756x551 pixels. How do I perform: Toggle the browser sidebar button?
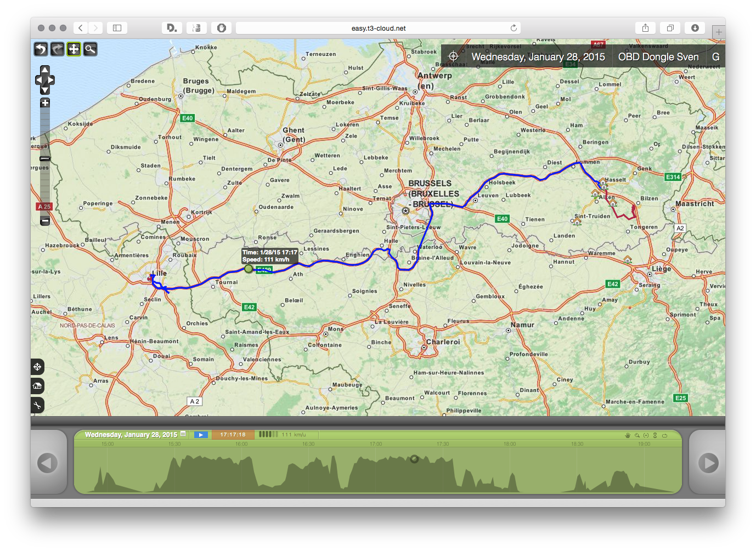coord(117,28)
